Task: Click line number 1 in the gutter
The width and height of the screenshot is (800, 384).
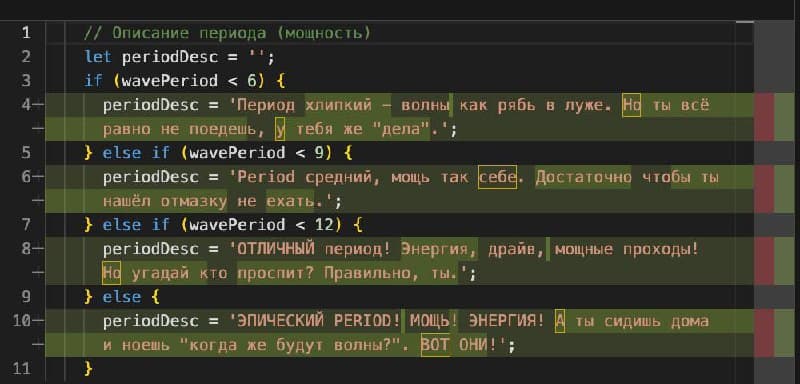Action: click(x=26, y=34)
